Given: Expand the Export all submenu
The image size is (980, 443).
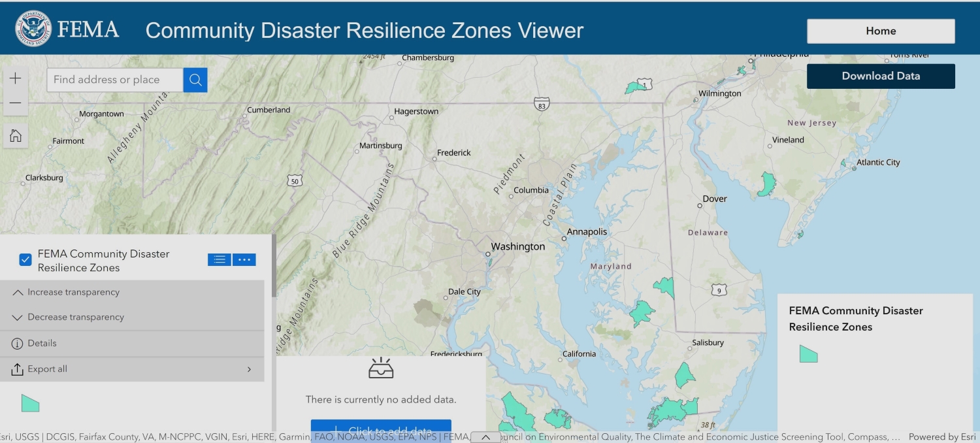Looking at the screenshot, I should (x=248, y=369).
